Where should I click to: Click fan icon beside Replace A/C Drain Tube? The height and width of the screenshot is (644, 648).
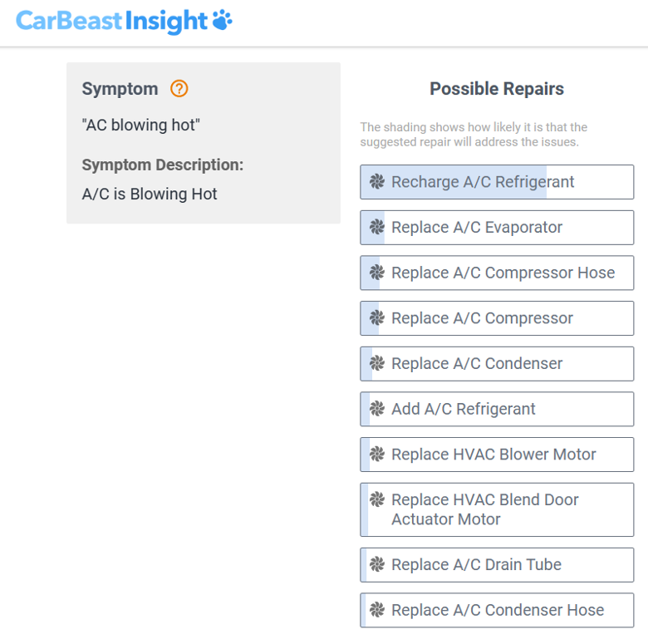click(x=377, y=564)
